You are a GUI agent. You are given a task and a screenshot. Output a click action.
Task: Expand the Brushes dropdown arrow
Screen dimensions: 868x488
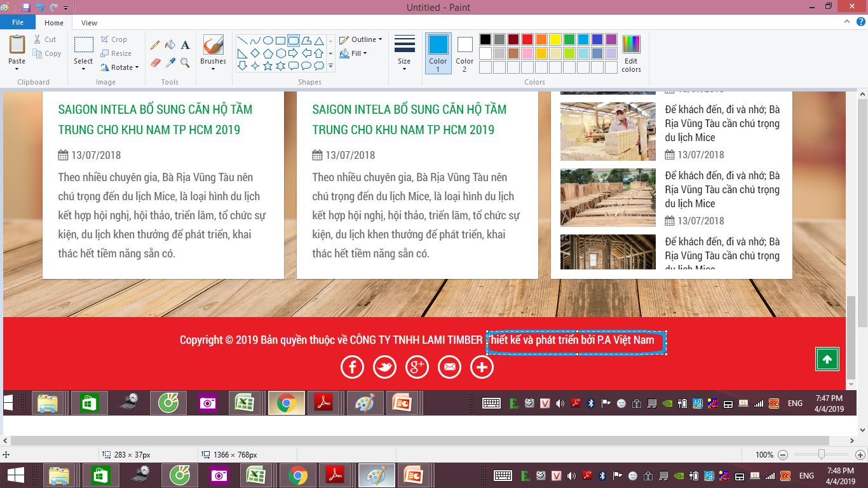(213, 69)
